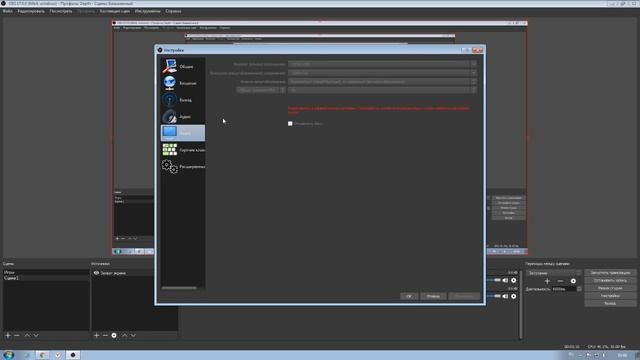This screenshot has width=640, height=360.
Task: Open the Инструменты menu
Action: point(148,11)
